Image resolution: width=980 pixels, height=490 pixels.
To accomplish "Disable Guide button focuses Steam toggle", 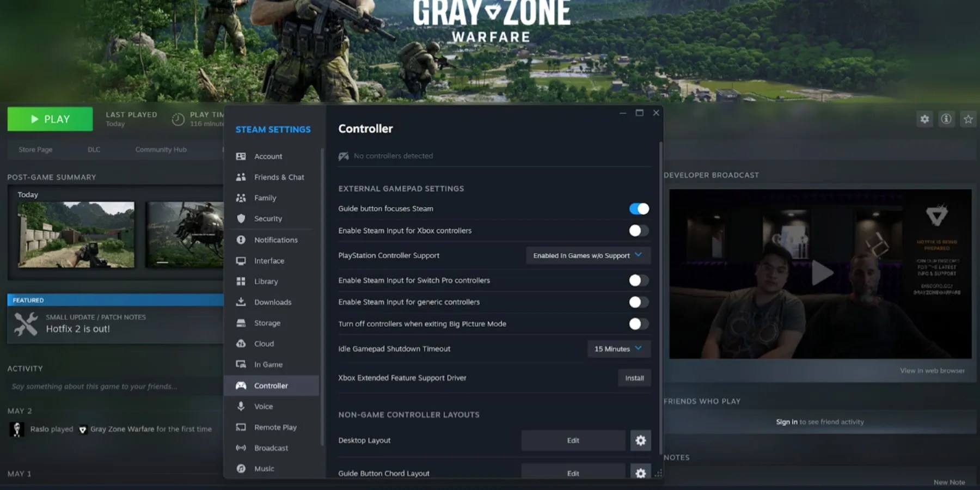I will click(x=639, y=209).
